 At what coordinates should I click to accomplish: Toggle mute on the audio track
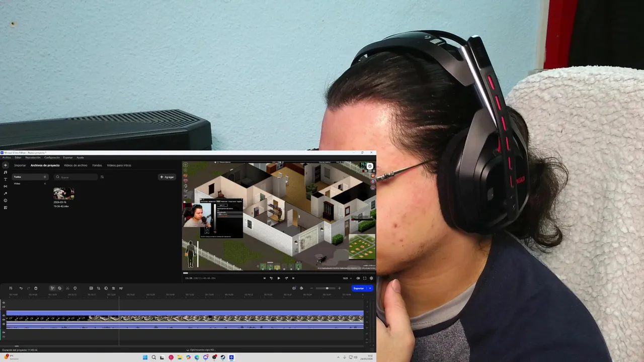[4, 332]
